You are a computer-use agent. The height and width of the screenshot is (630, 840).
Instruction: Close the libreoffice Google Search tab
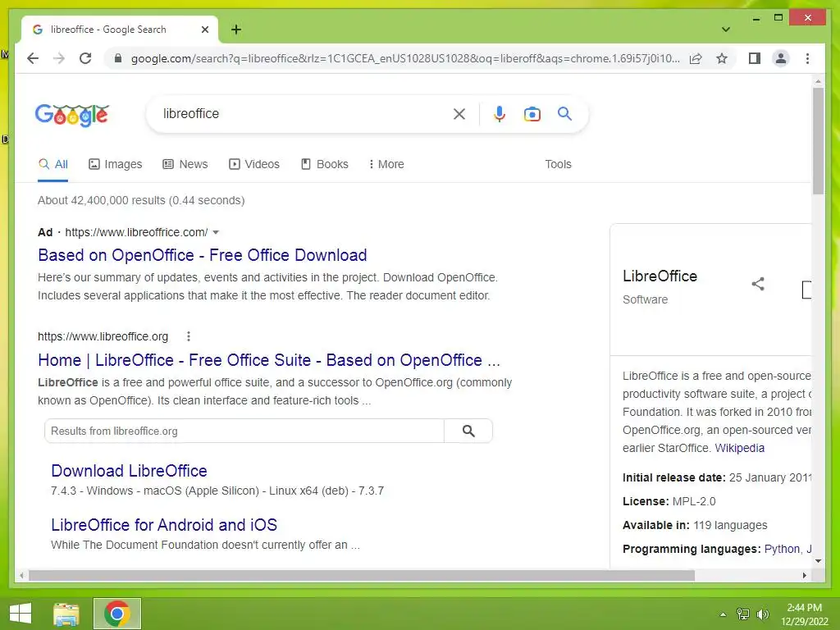[x=204, y=30]
